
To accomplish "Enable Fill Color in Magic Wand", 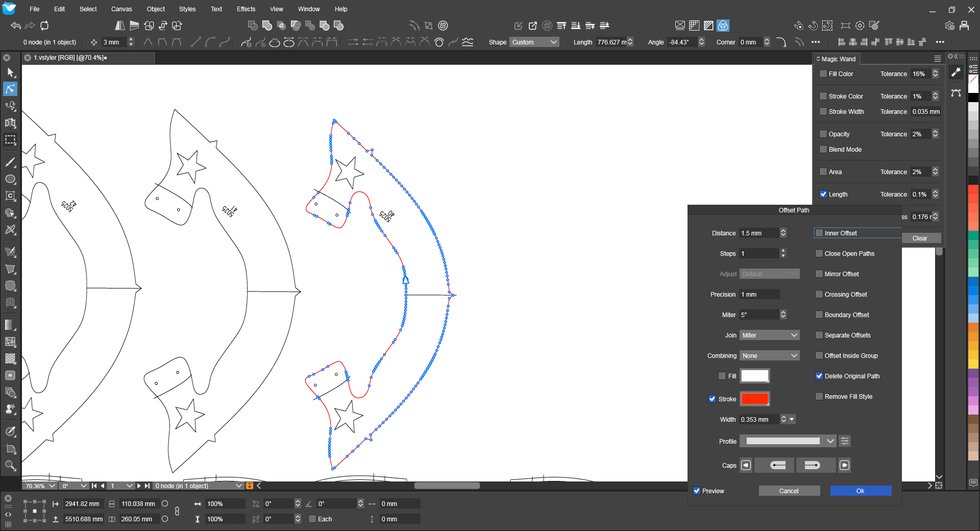I will (x=823, y=74).
